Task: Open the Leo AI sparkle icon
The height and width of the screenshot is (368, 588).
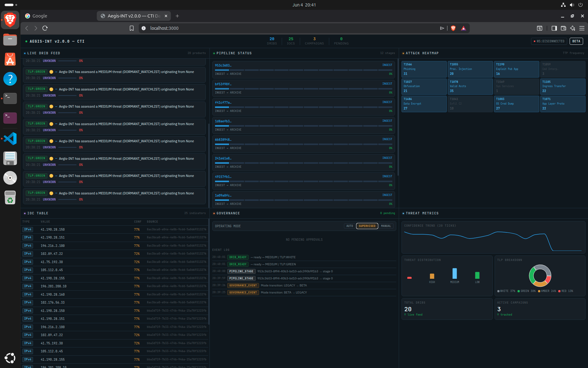Action: pos(573,28)
